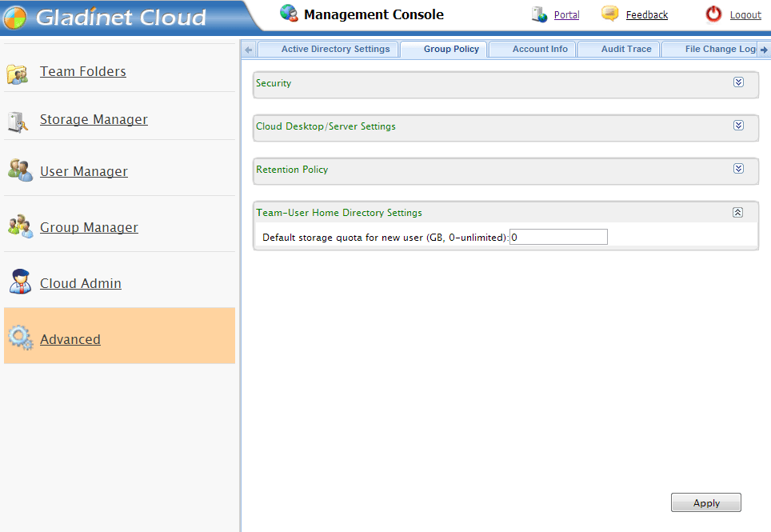Image resolution: width=771 pixels, height=532 pixels.
Task: Select the Group Policy tab
Action: [444, 49]
